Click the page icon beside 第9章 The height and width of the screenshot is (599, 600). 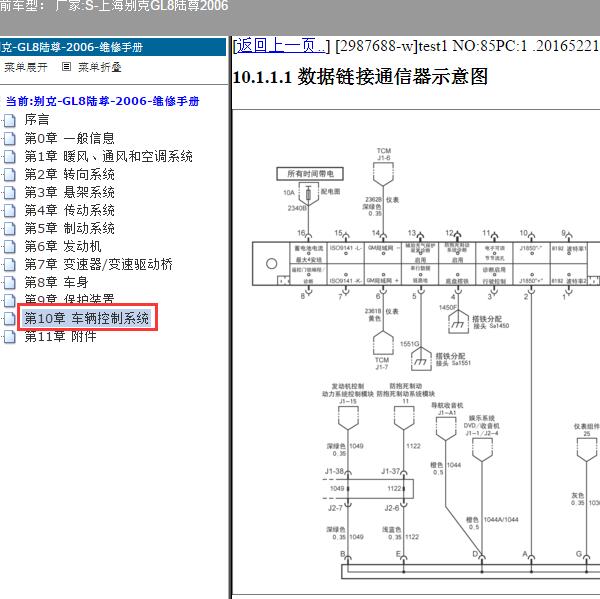click(10, 300)
